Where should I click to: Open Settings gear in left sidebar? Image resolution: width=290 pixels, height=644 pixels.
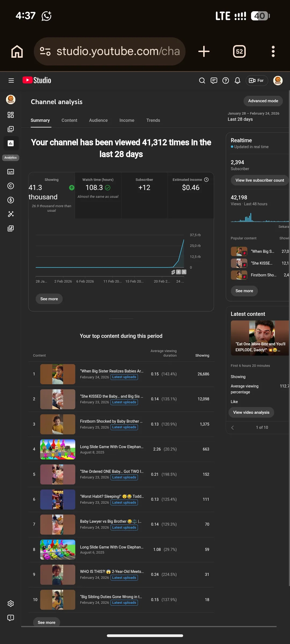tap(11, 603)
